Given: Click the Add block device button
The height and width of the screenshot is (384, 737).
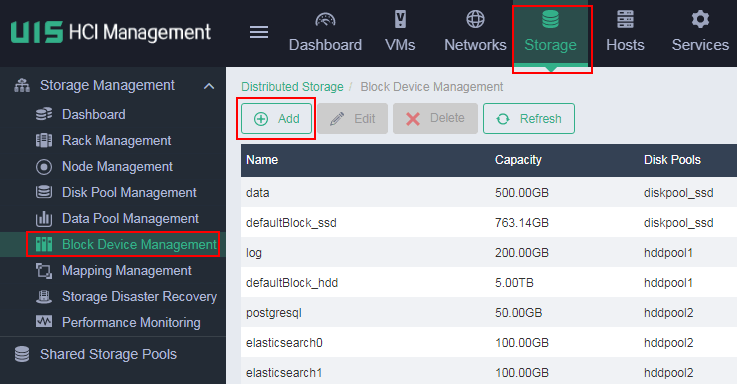Looking at the screenshot, I should click(276, 118).
